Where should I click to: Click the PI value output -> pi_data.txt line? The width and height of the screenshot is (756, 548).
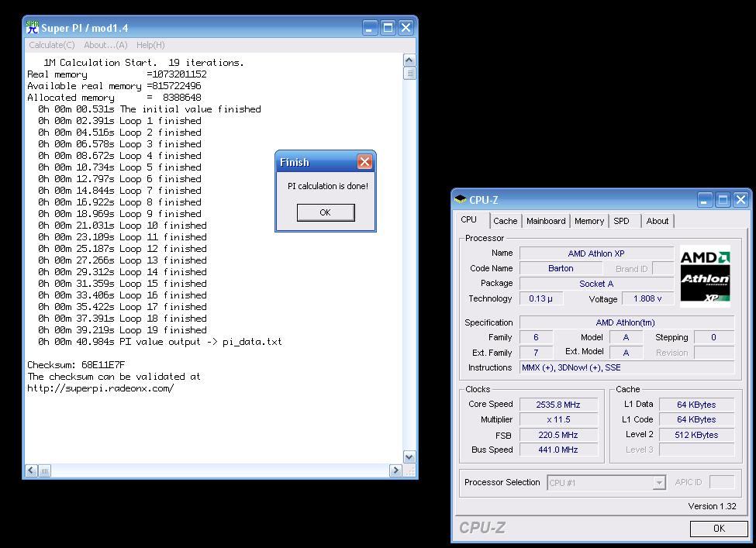[x=160, y=342]
